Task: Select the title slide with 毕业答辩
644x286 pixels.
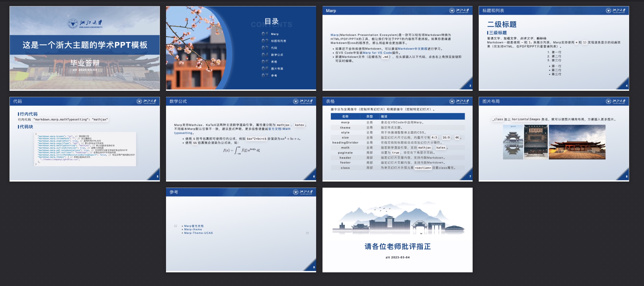Action: [84, 48]
